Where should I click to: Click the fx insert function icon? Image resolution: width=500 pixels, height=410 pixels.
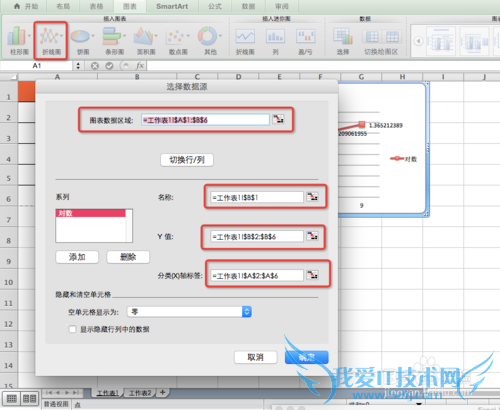pos(140,66)
